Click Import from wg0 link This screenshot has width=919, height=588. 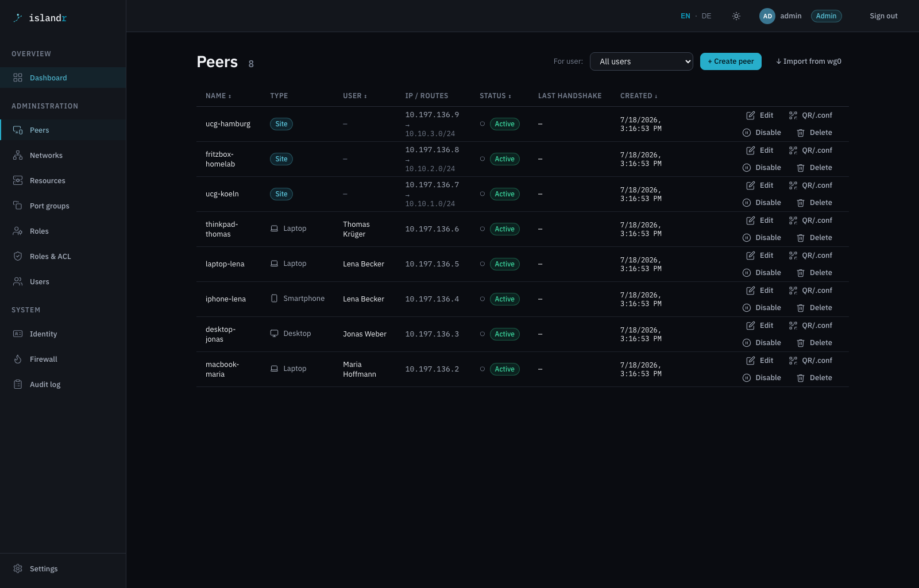tap(809, 61)
